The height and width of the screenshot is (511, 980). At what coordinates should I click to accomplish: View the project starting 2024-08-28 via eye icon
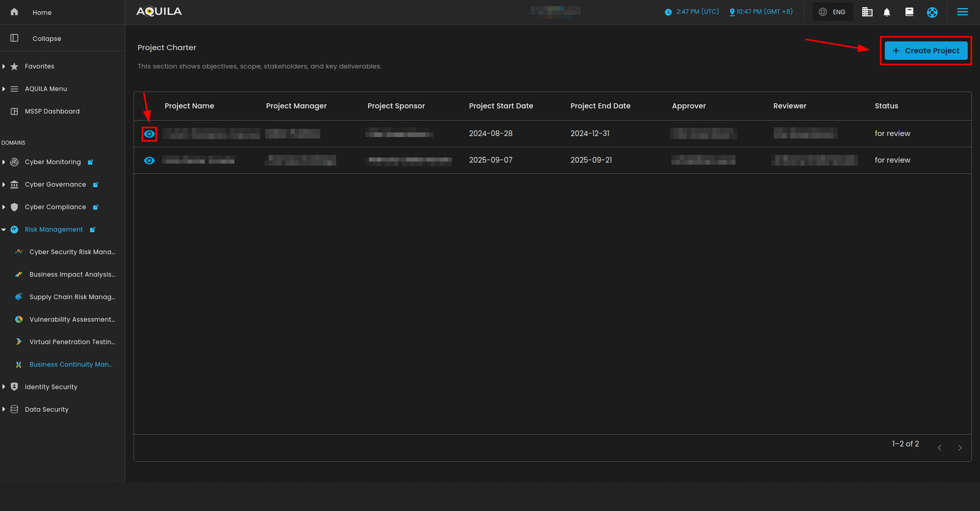pyautogui.click(x=149, y=134)
